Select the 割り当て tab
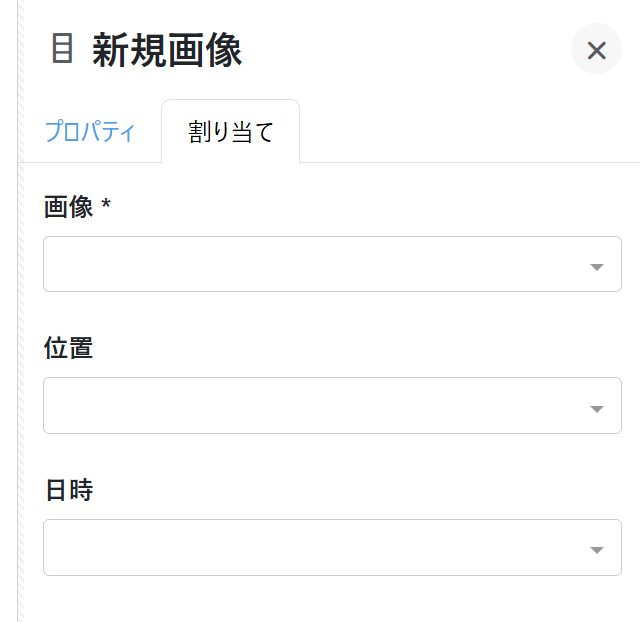The image size is (640, 622). 231,132
